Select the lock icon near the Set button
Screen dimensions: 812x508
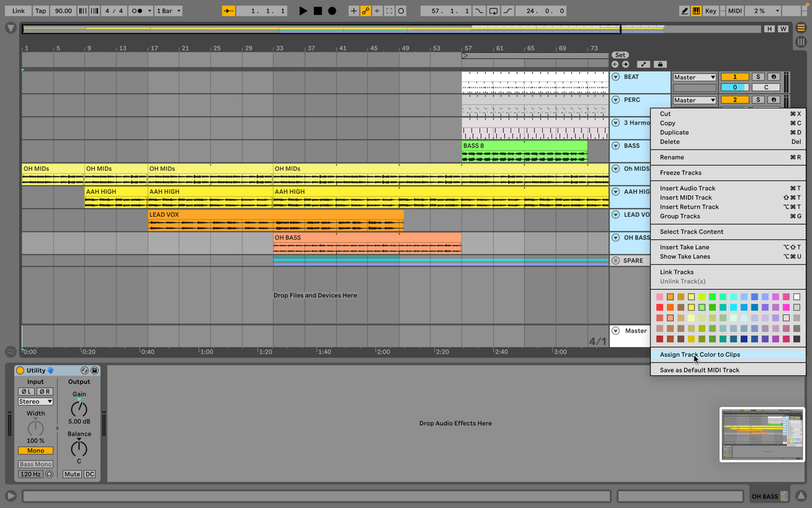pos(660,64)
